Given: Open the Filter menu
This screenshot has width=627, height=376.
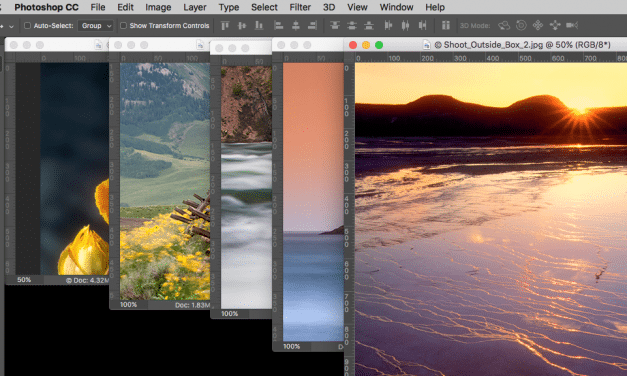Looking at the screenshot, I should (x=300, y=7).
